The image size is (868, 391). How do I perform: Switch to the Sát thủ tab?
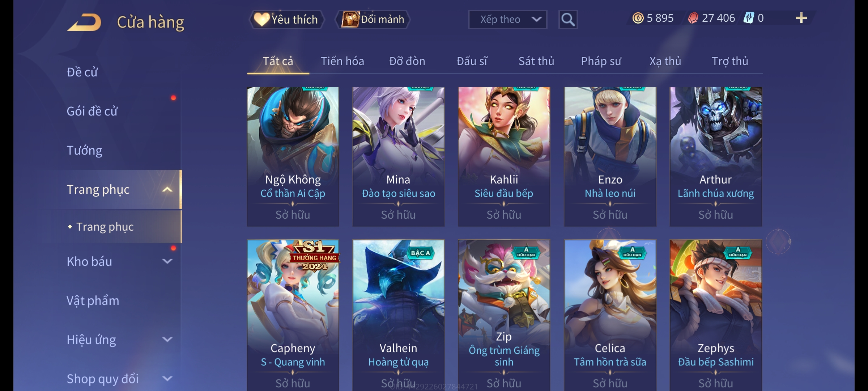point(536,61)
